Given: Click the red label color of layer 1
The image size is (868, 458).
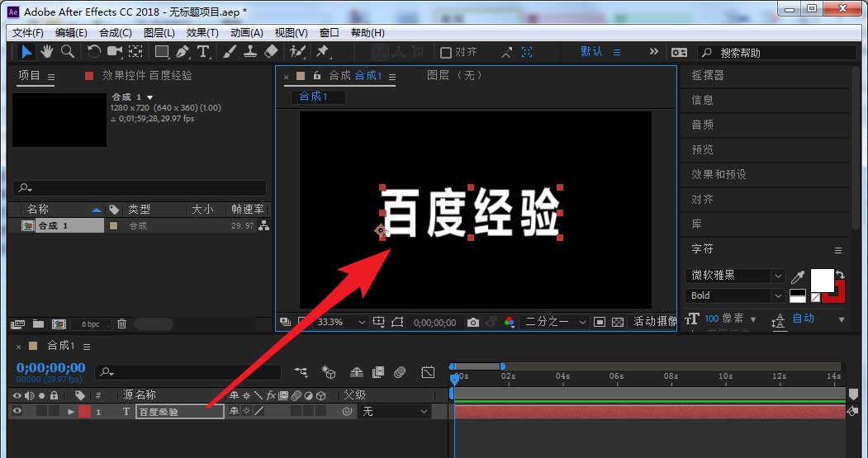Looking at the screenshot, I should 85,412.
